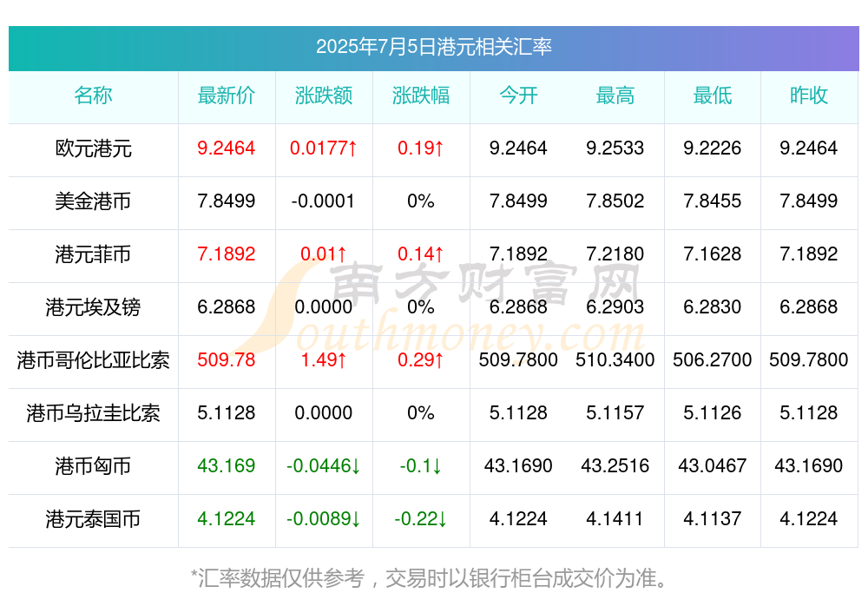The image size is (868, 606).
Task: Click high value 43.2516
Action: coord(615,465)
